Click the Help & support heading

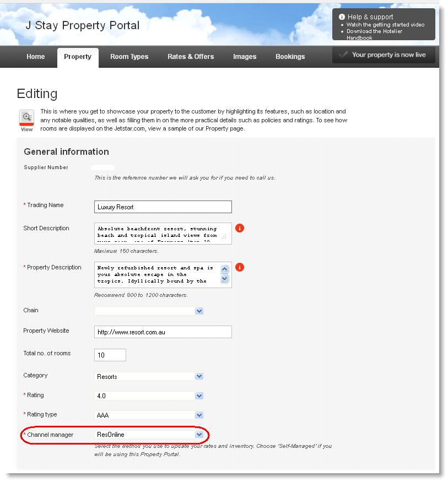coord(370,17)
